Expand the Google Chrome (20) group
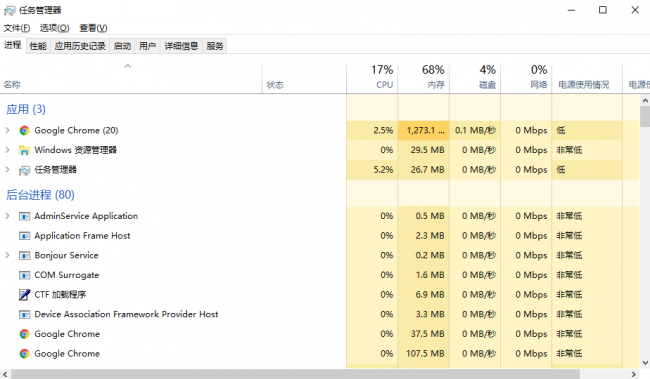 click(7, 130)
